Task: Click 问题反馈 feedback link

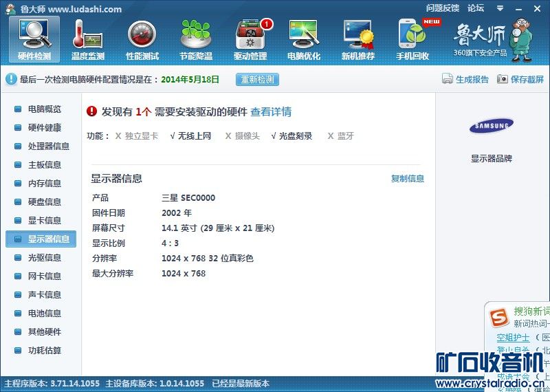Action: (443, 8)
